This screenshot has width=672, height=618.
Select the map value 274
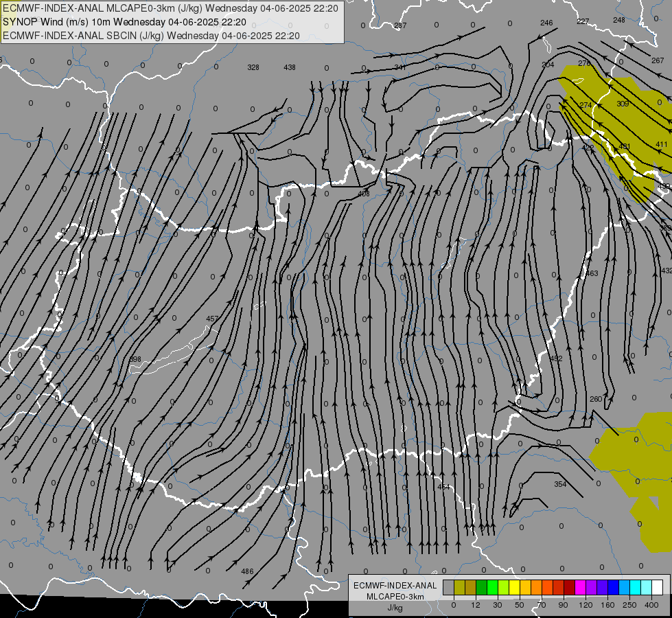click(x=586, y=105)
